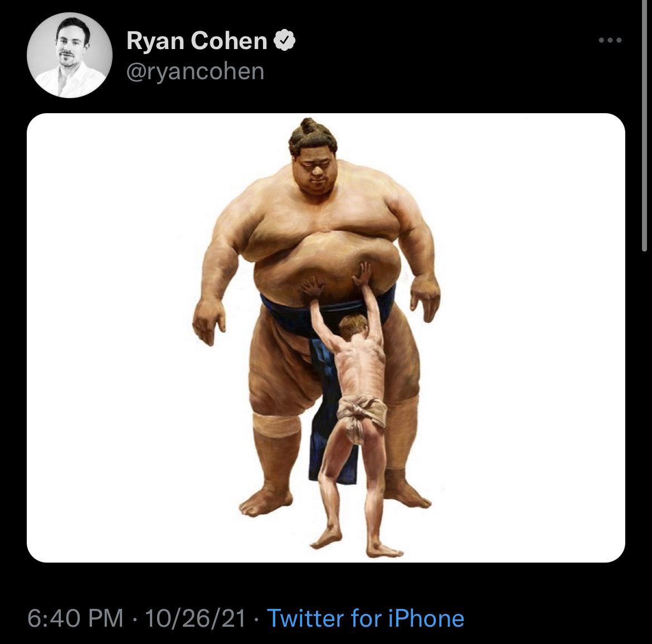
Task: Click the sumo wrestler's topknot hair
Action: click(x=312, y=133)
